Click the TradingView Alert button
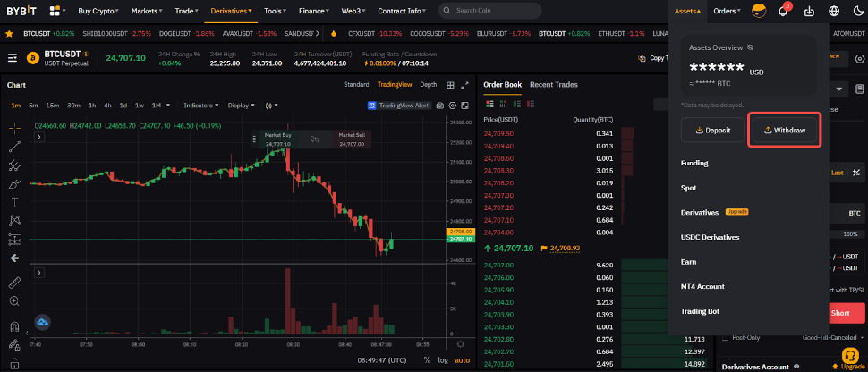The width and height of the screenshot is (868, 372). [399, 106]
